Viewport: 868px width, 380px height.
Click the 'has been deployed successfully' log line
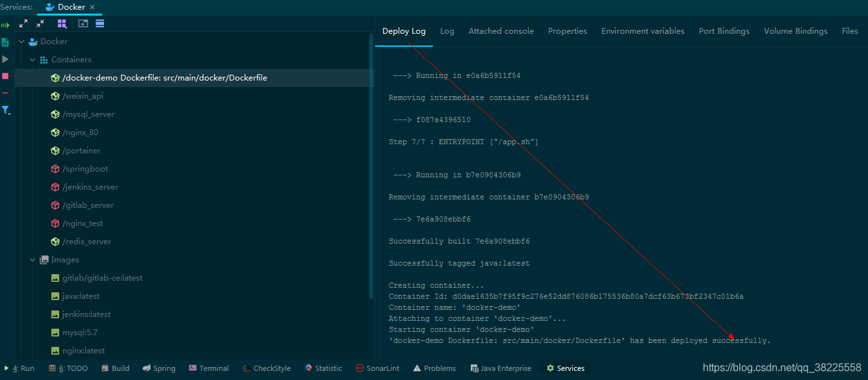tap(579, 341)
